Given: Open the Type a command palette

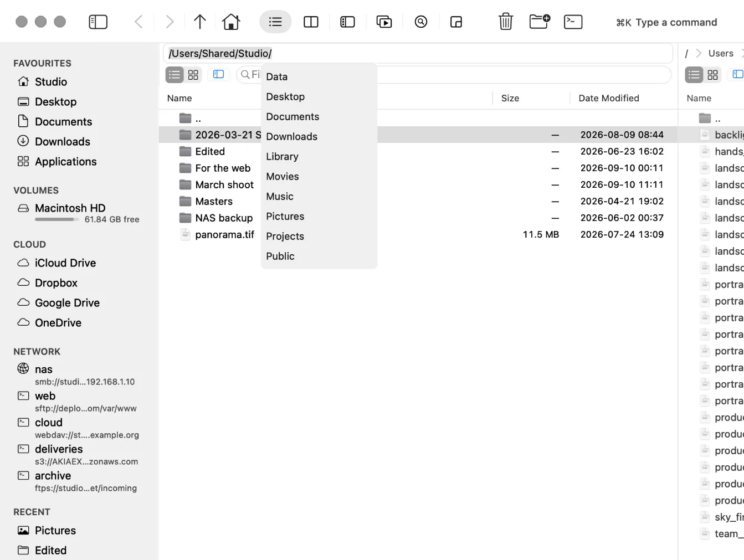Looking at the screenshot, I should pos(666,23).
